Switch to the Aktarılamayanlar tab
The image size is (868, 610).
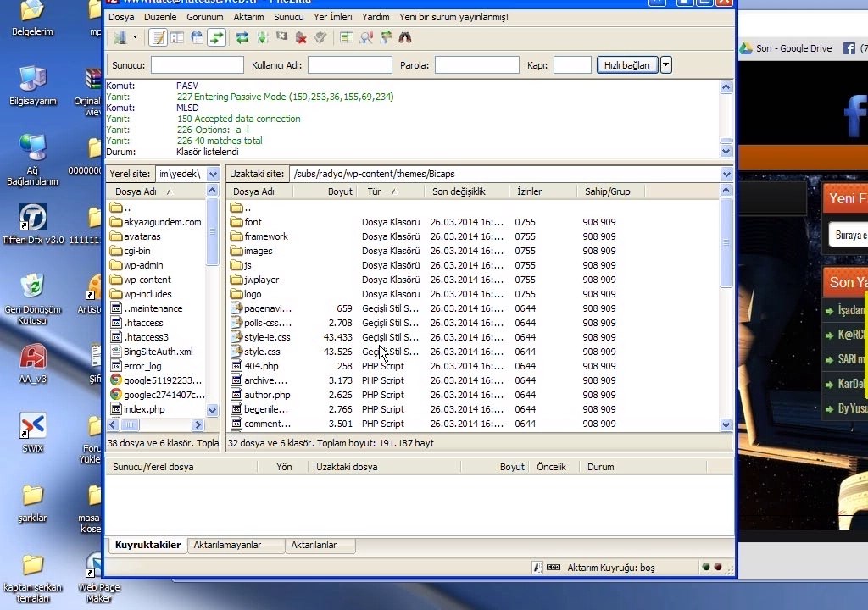[x=227, y=545]
